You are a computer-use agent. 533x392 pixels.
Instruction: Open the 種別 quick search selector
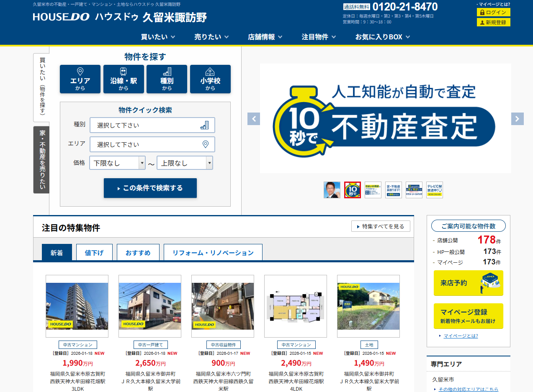click(x=152, y=125)
